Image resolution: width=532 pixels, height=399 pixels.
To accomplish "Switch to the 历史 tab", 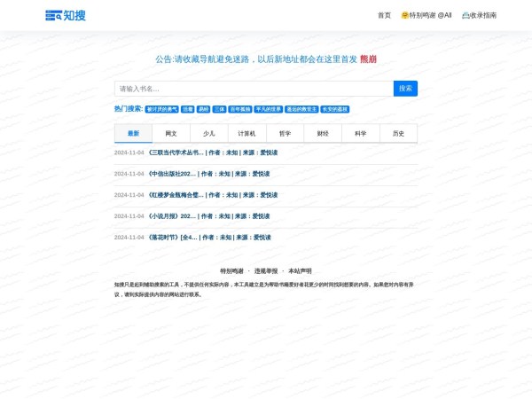I will [x=398, y=134].
